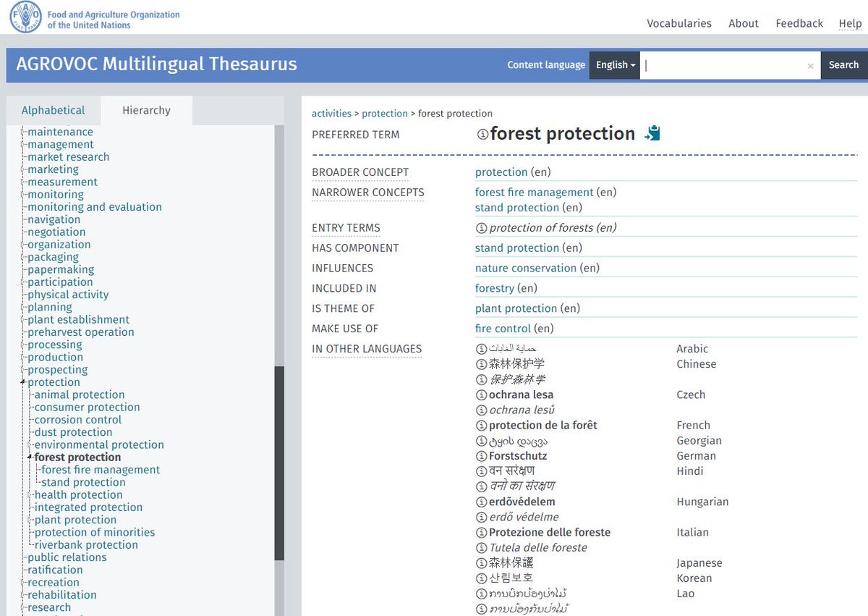This screenshot has width=868, height=616.
Task: Collapse the forest protection tree node arrow
Action: (30, 457)
